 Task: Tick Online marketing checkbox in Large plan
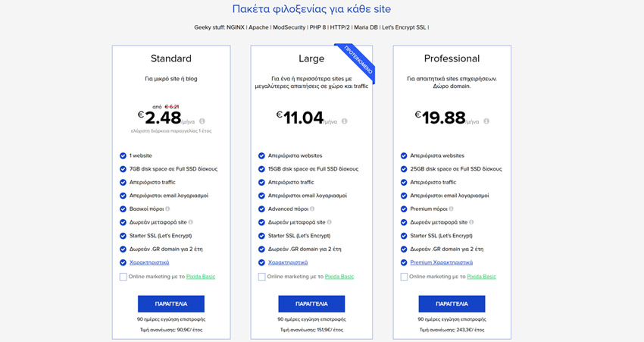(262, 277)
